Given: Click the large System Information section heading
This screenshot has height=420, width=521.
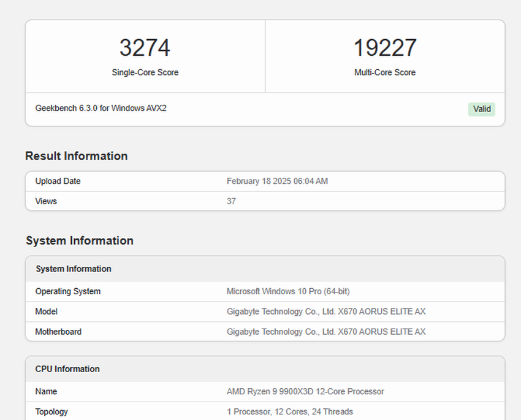Looking at the screenshot, I should [x=80, y=241].
